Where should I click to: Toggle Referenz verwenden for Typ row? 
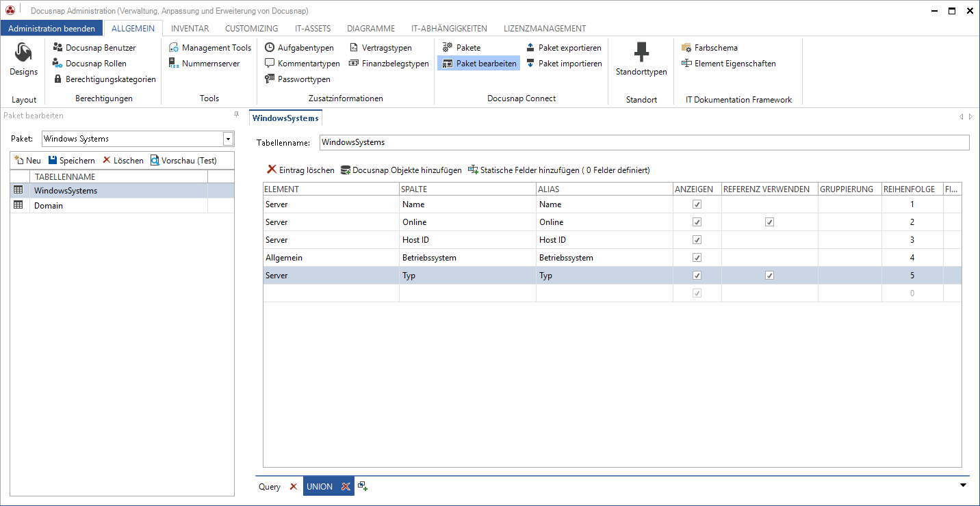click(x=769, y=276)
